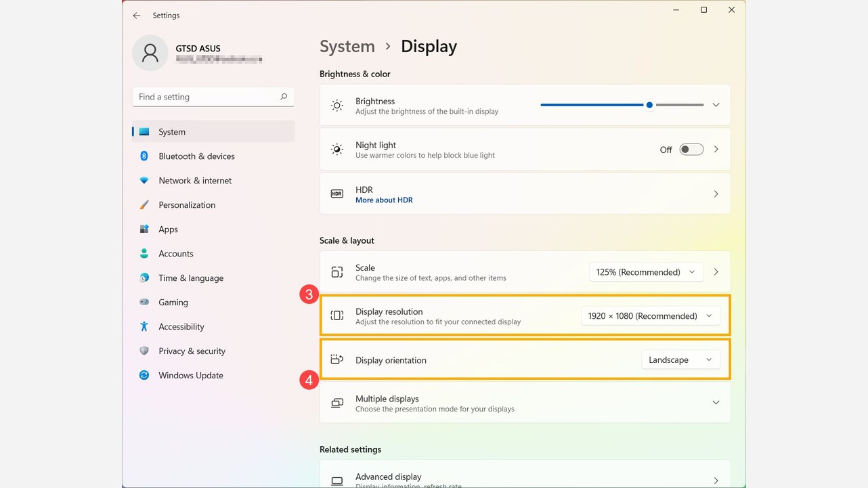The height and width of the screenshot is (488, 868).
Task: Open Gaming settings page
Action: tap(213, 303)
